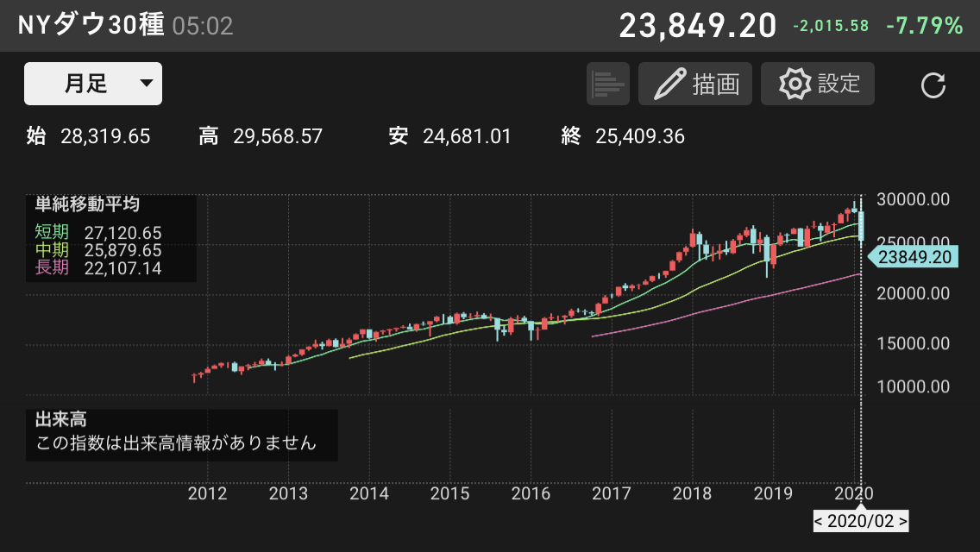Click the horizontal bars price-range icon button
This screenshot has width=980, height=552.
pos(607,84)
